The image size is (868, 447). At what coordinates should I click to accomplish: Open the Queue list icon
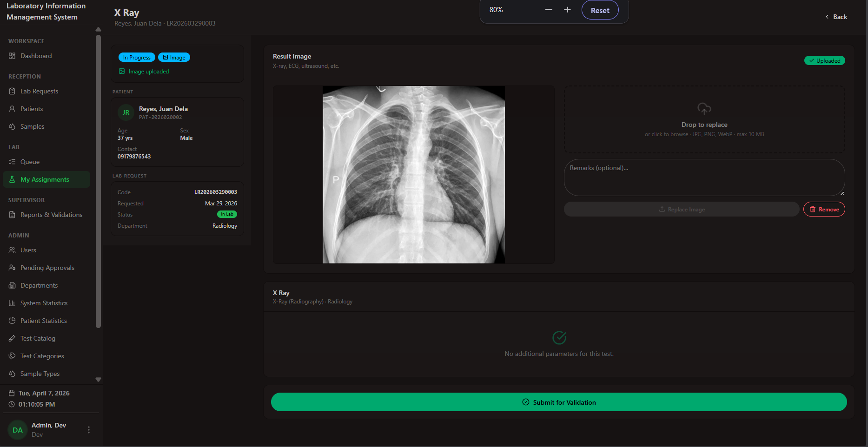(12, 162)
